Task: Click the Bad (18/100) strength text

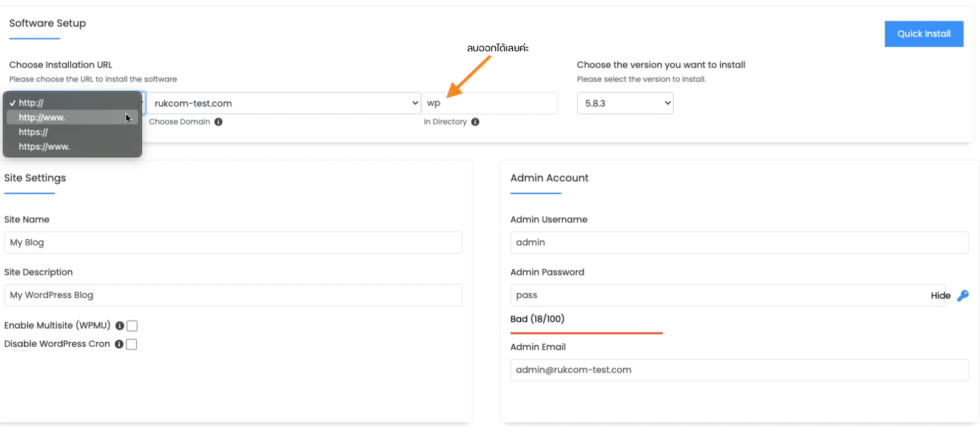Action: click(x=538, y=319)
